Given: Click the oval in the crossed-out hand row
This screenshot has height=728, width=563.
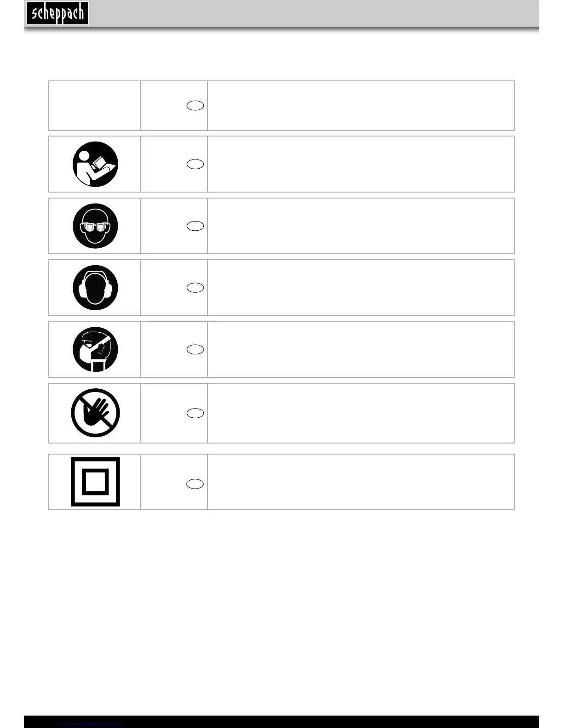Looking at the screenshot, I should point(195,413).
